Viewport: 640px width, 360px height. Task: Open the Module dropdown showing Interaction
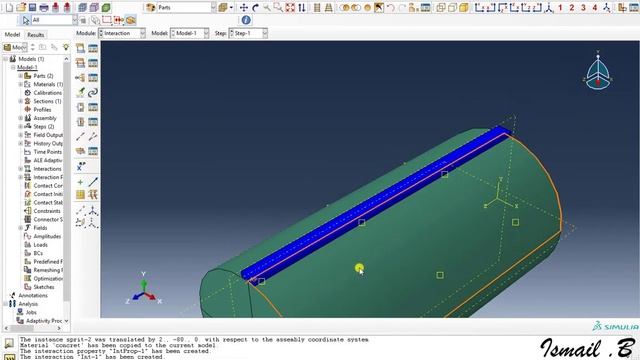point(122,33)
